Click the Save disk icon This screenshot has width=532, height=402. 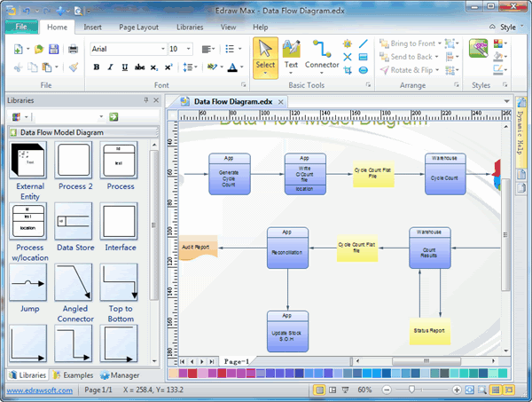pyautogui.click(x=53, y=49)
